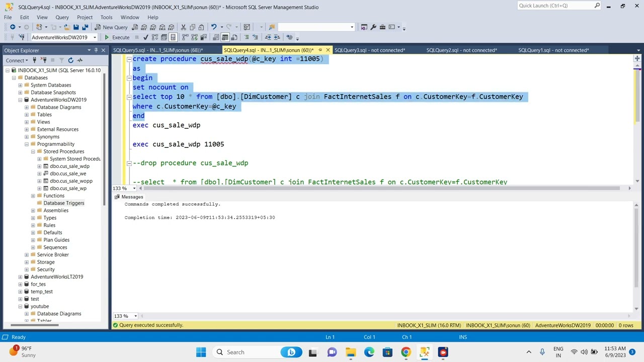This screenshot has width=644, height=362.
Task: Switch output to Results to File
Action: (234, 37)
